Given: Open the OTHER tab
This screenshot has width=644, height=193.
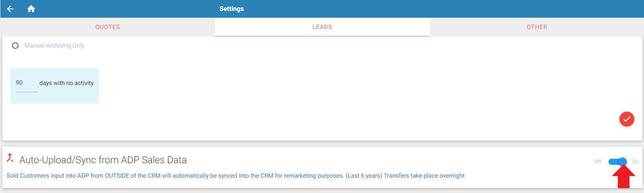Looking at the screenshot, I should point(537,27).
